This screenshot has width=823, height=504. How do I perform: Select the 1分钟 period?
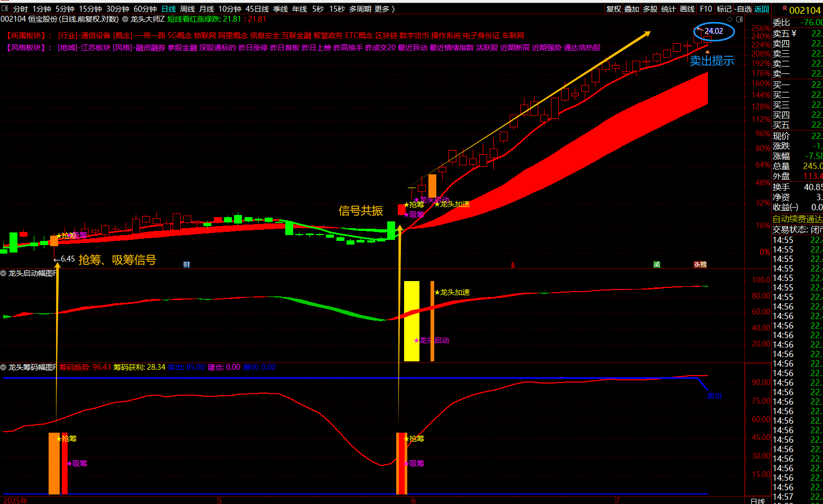click(x=42, y=9)
